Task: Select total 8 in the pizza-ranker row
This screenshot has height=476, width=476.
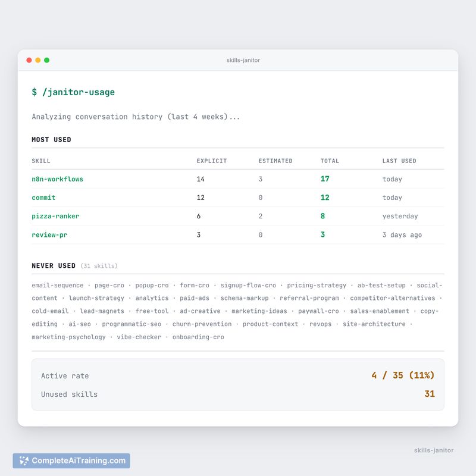Action: click(322, 216)
